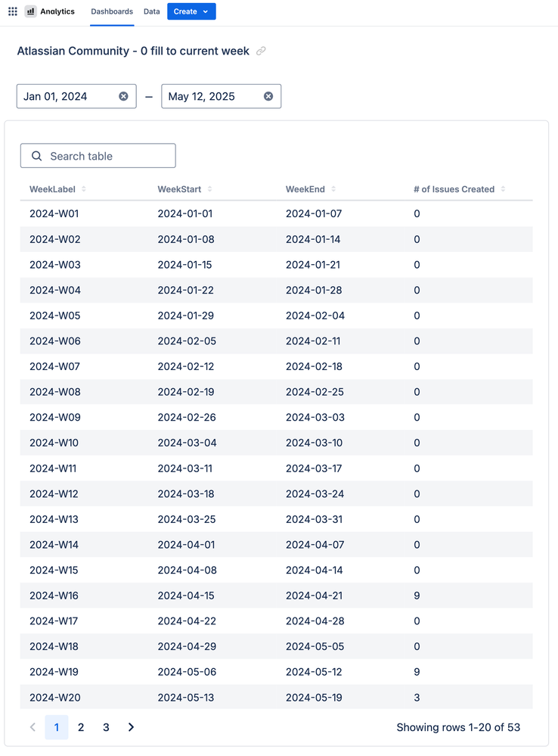
Task: Select cell 2024-W18
Action: click(54, 646)
